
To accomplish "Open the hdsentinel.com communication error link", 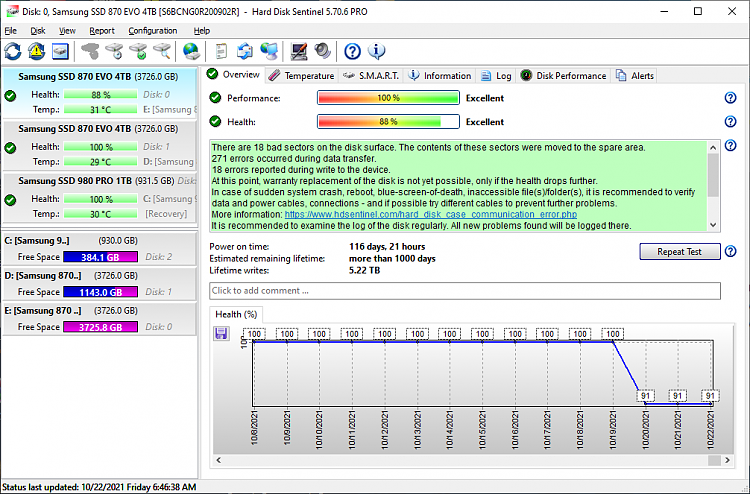I will coord(430,214).
